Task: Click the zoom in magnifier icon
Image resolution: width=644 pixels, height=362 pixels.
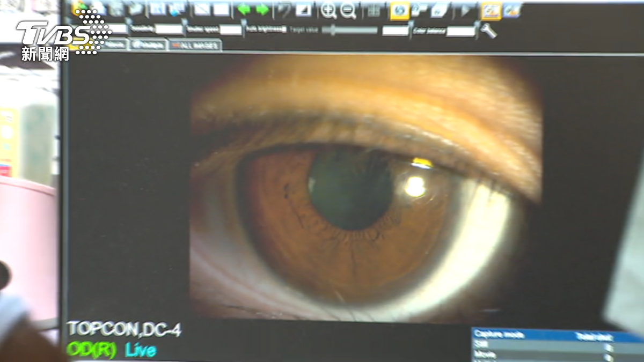Action: point(328,10)
